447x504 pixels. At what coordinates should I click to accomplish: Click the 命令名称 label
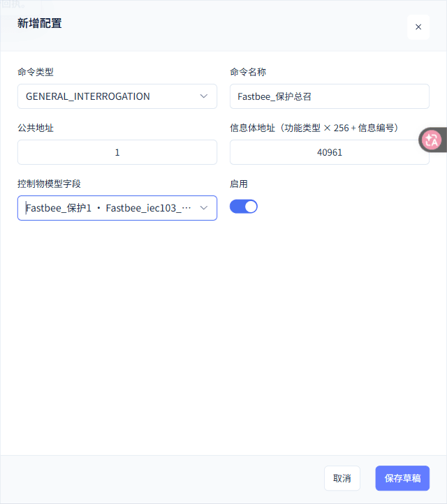(x=248, y=72)
